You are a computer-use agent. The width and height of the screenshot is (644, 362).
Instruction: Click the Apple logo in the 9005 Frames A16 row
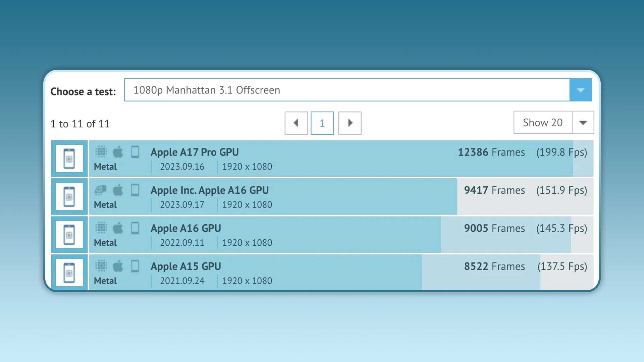(118, 228)
